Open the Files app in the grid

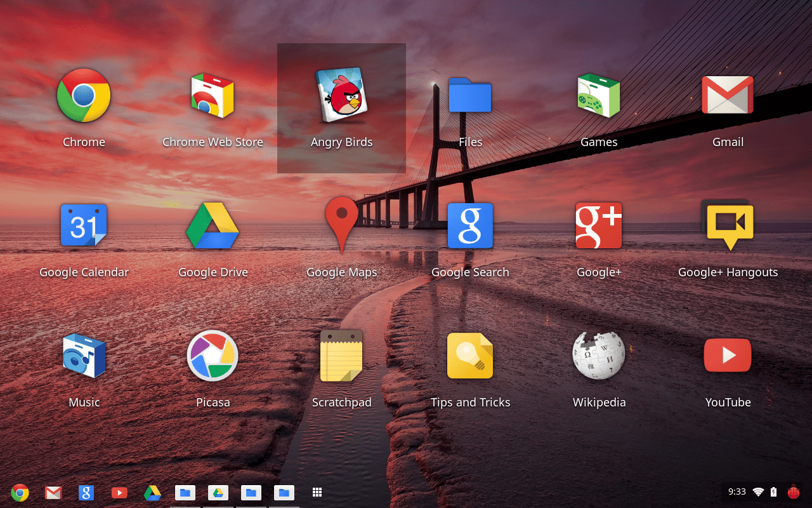click(470, 95)
